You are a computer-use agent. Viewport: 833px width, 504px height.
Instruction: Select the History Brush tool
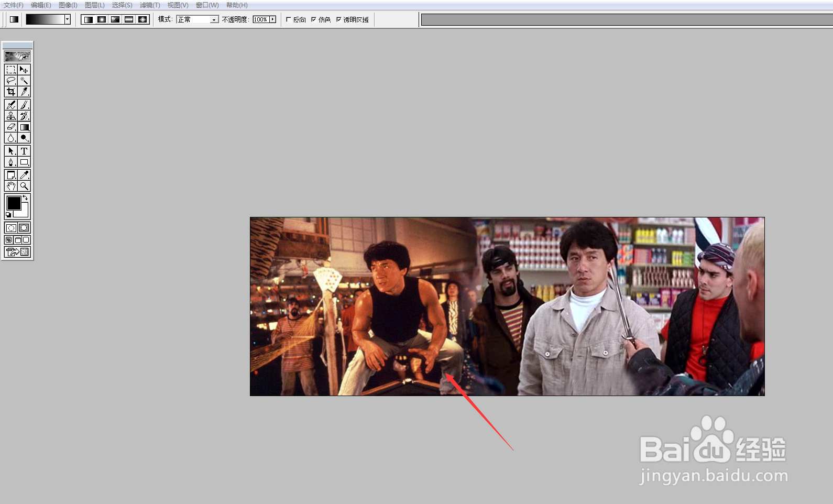(24, 116)
